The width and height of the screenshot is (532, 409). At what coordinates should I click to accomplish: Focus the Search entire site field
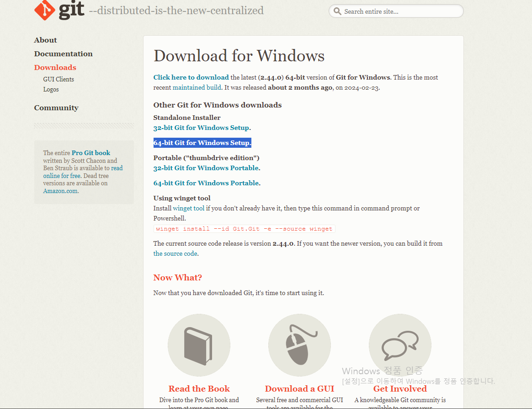396,11
